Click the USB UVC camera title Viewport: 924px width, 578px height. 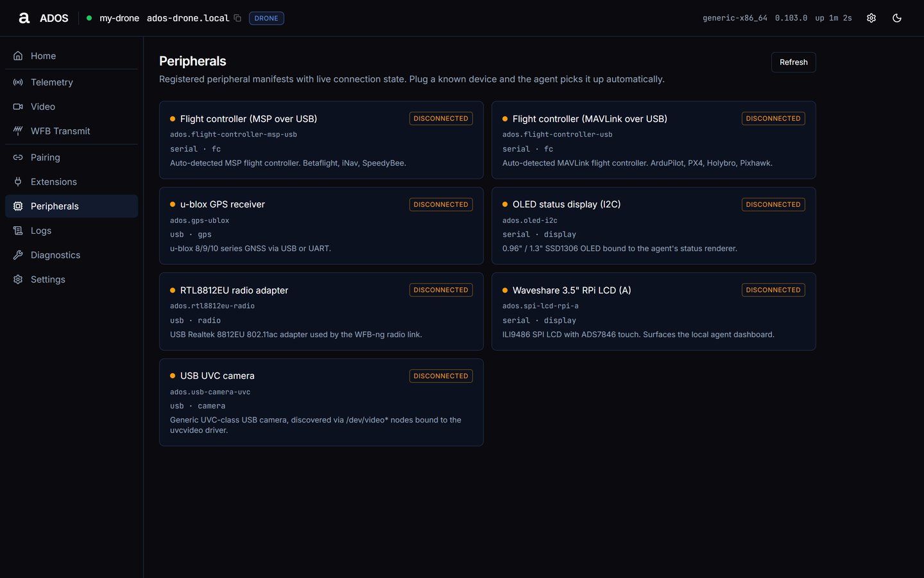point(217,376)
